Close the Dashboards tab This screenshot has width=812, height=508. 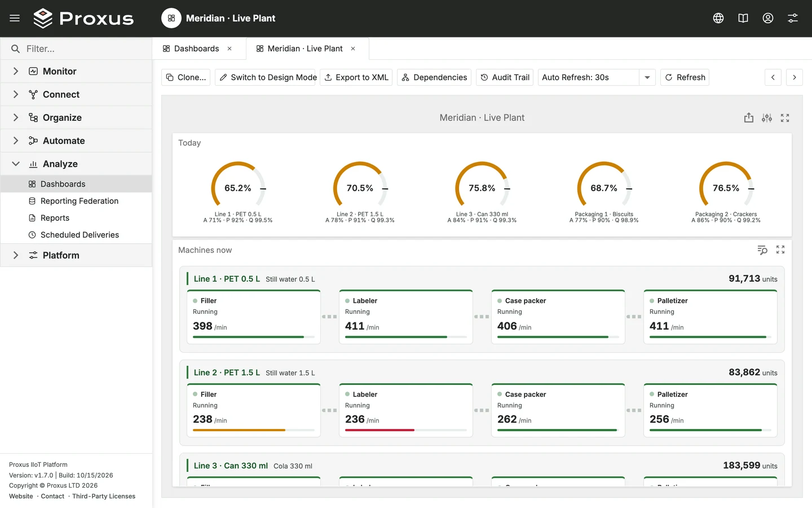(230, 49)
